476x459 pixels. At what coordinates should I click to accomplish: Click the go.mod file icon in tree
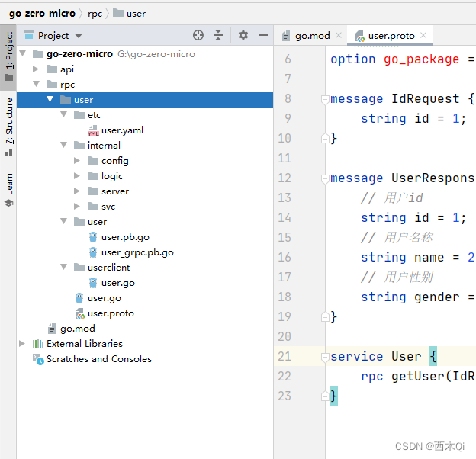click(52, 329)
